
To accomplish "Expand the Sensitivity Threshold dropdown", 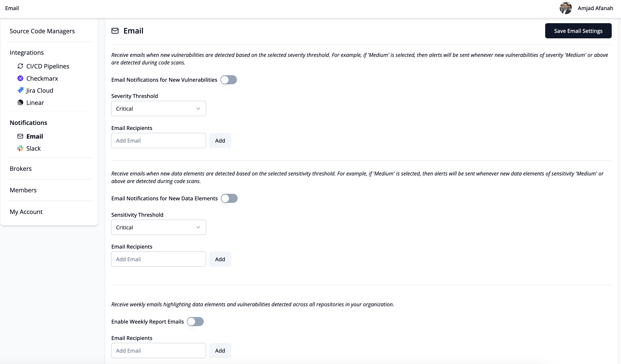I will [x=158, y=227].
